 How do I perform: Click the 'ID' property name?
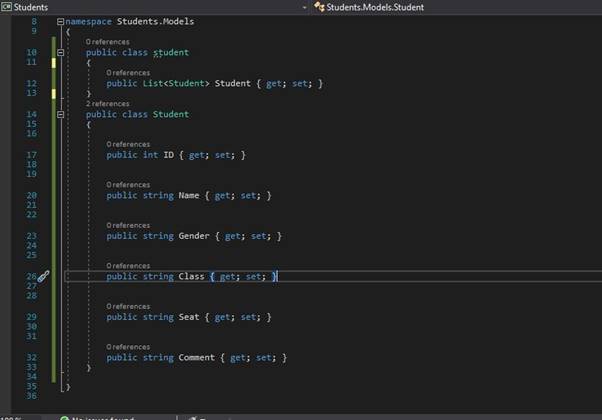(169, 155)
